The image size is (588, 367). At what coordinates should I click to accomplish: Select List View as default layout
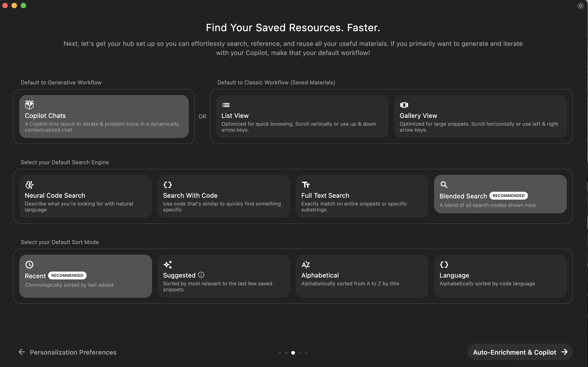coord(302,117)
